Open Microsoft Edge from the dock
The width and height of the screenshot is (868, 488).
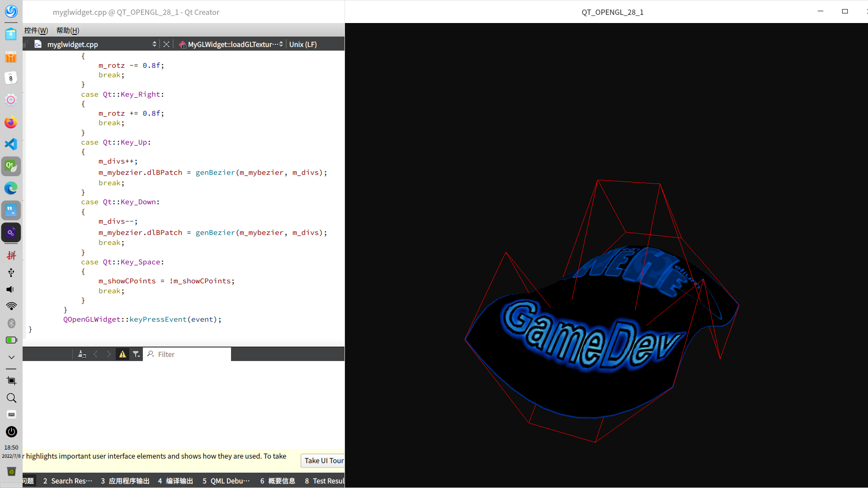tap(11, 188)
